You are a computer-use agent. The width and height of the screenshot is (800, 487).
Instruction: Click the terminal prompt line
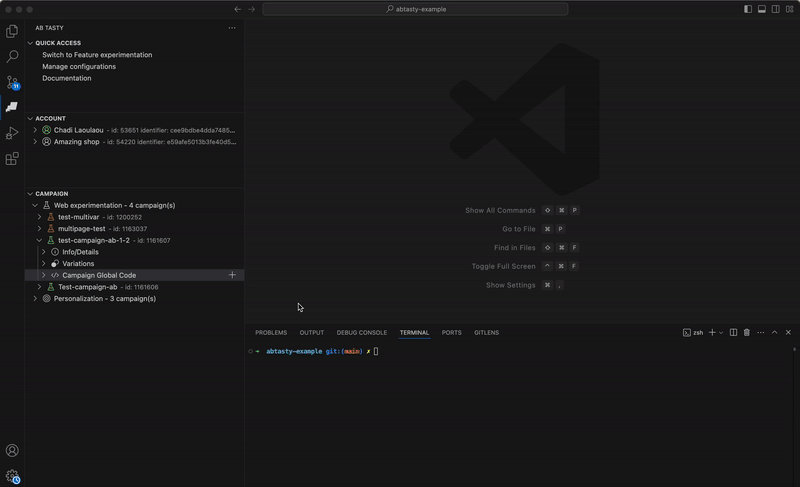tap(321, 351)
